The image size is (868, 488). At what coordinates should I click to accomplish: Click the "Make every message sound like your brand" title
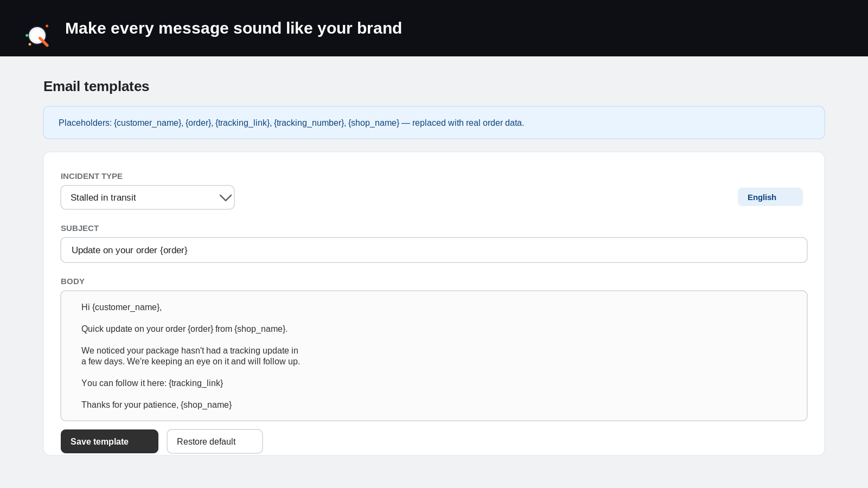pos(233,28)
